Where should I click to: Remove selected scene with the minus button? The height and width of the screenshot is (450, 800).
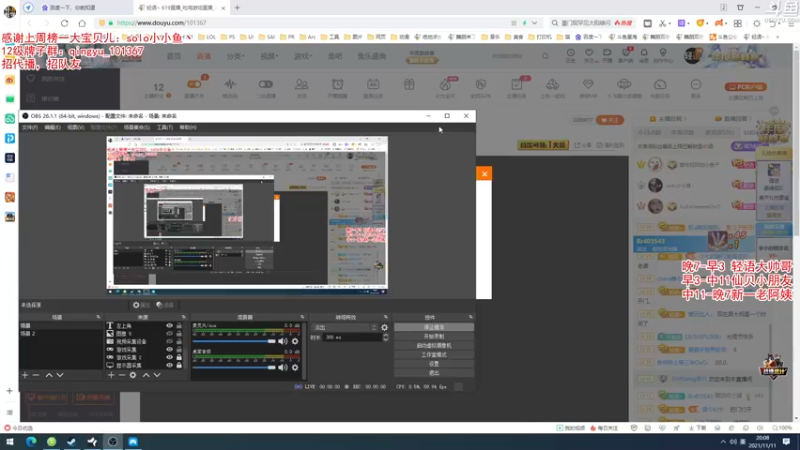pos(36,375)
